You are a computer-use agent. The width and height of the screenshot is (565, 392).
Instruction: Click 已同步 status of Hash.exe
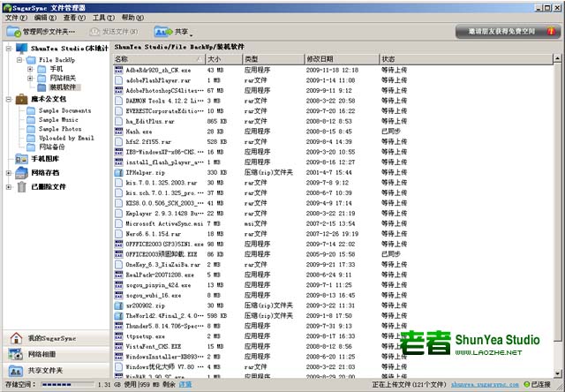[391, 132]
